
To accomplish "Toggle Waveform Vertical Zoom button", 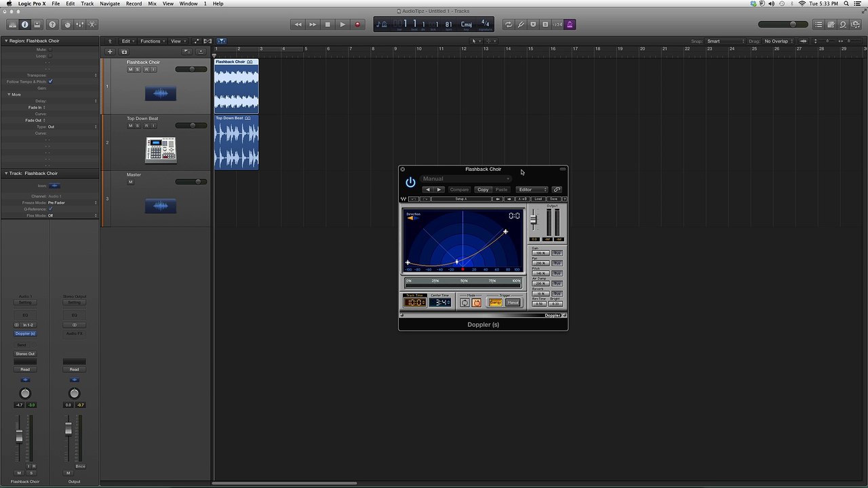I will (x=804, y=41).
